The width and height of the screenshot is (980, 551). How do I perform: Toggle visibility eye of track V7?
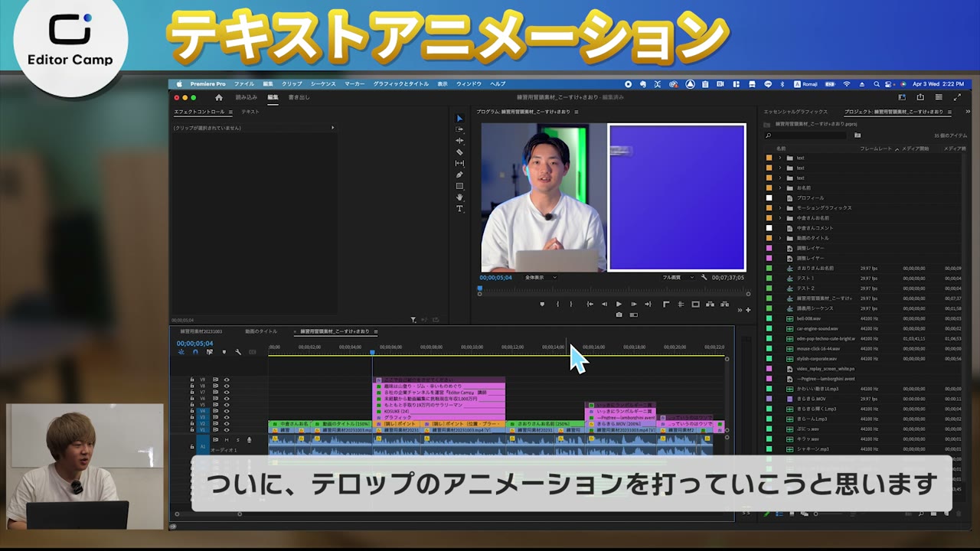click(227, 392)
